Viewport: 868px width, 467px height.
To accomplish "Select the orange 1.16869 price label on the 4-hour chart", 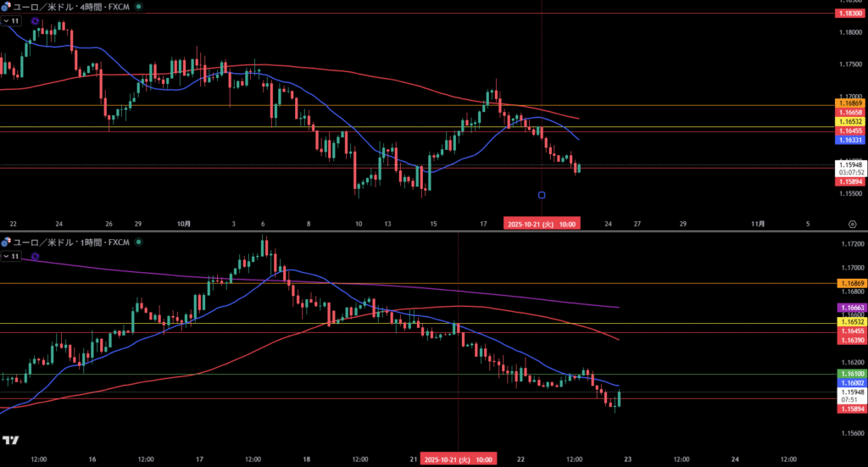I will point(850,103).
